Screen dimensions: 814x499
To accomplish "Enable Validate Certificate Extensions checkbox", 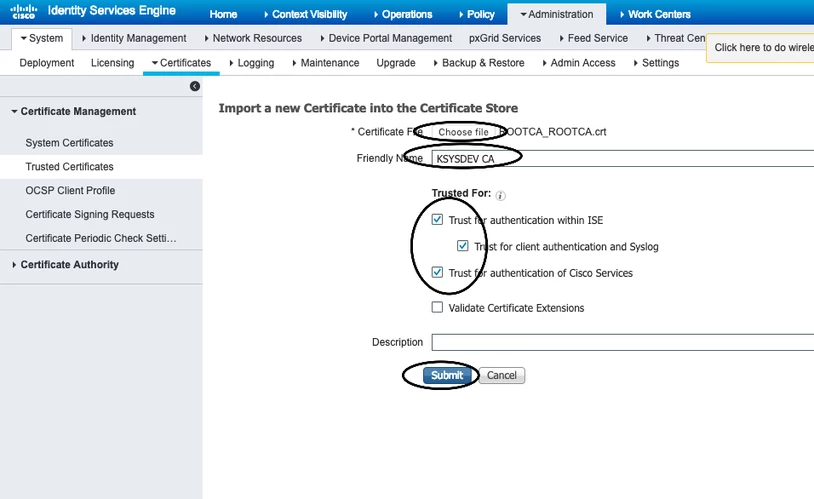I will [x=437, y=307].
